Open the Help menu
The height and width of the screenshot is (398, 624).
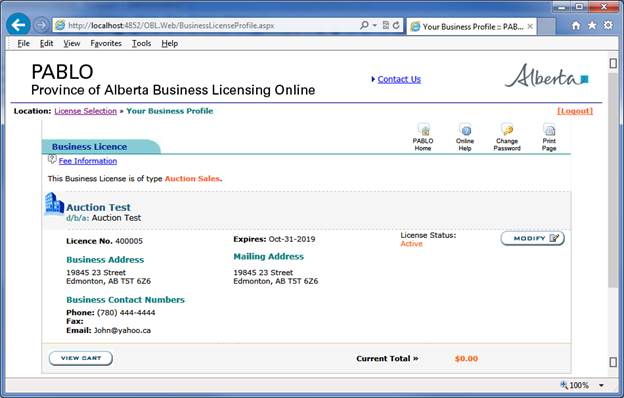[x=170, y=43]
